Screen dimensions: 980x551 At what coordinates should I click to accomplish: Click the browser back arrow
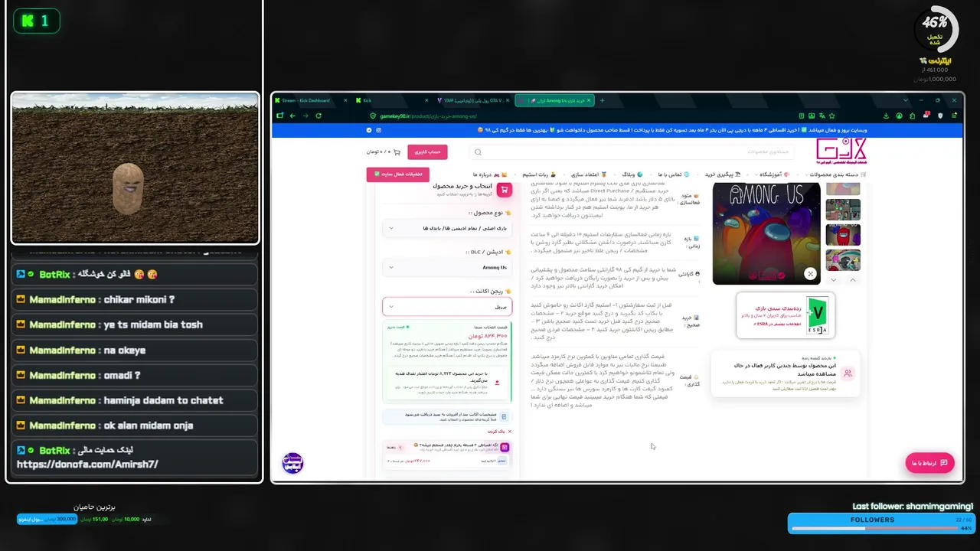[292, 116]
